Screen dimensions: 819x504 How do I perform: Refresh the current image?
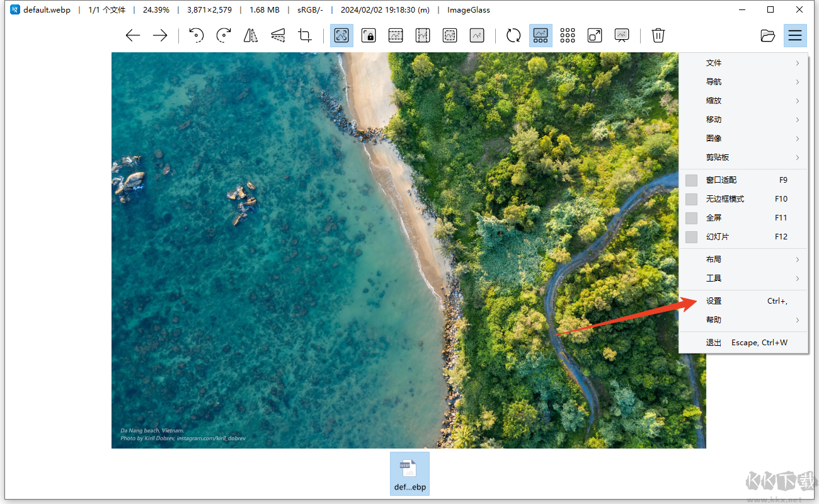[x=513, y=35]
